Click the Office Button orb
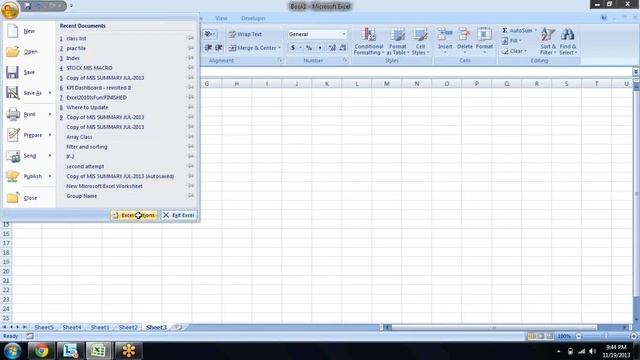The width and height of the screenshot is (640, 360). tap(10, 9)
